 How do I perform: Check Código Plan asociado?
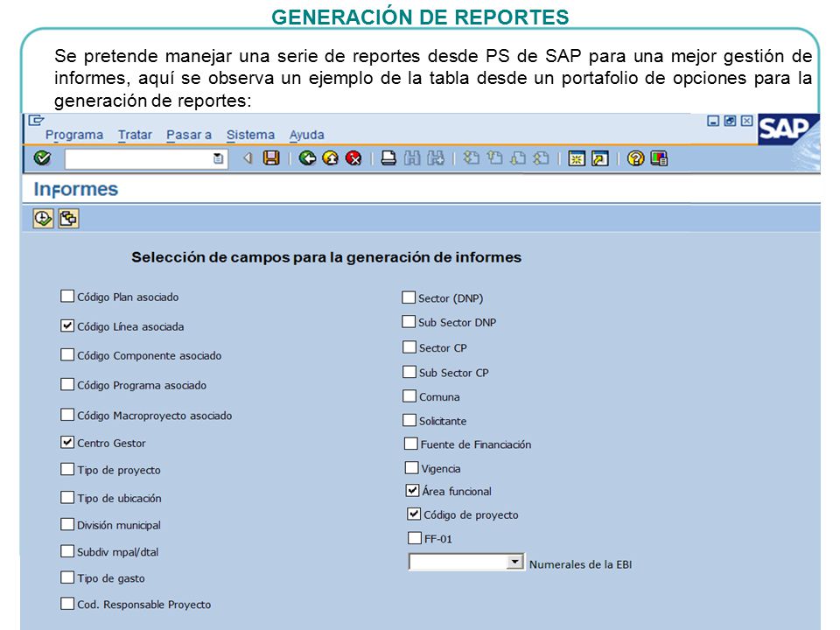[67, 297]
